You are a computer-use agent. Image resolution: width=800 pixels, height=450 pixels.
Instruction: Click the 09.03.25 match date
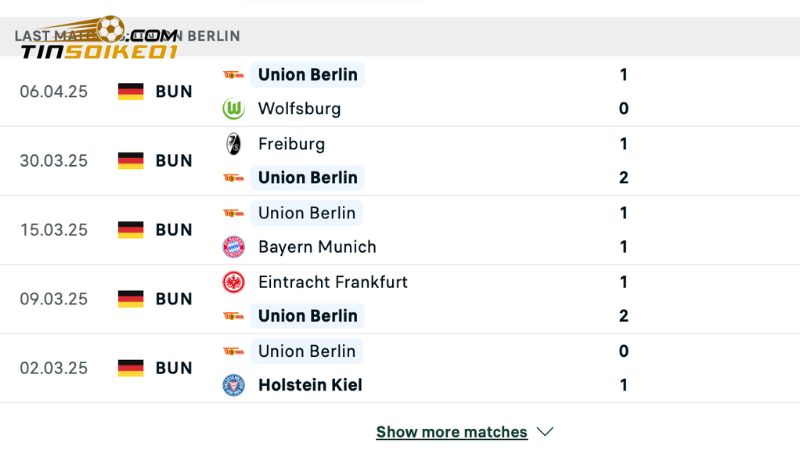pos(54,298)
